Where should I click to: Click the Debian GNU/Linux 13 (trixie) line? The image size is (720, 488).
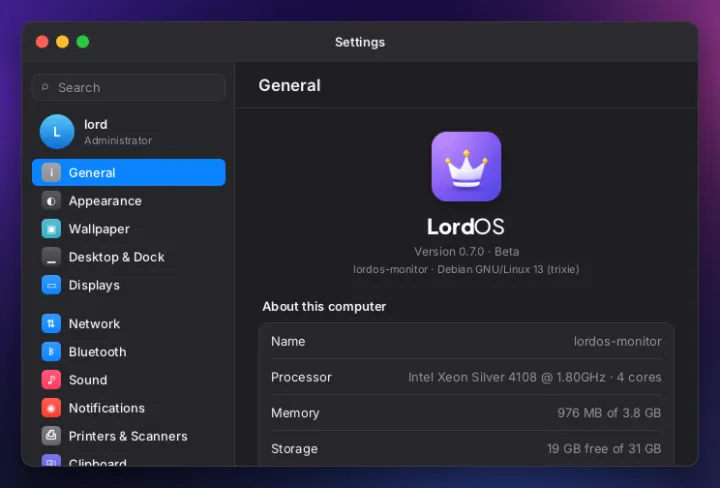tap(466, 269)
